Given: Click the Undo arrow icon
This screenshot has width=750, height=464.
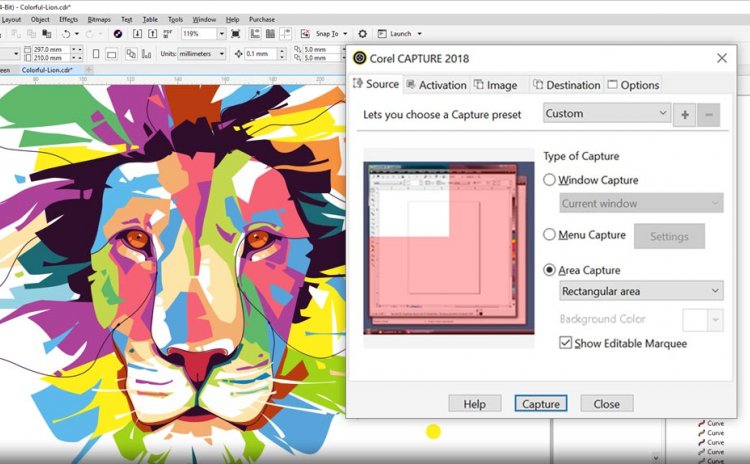Looking at the screenshot, I should pos(66,33).
